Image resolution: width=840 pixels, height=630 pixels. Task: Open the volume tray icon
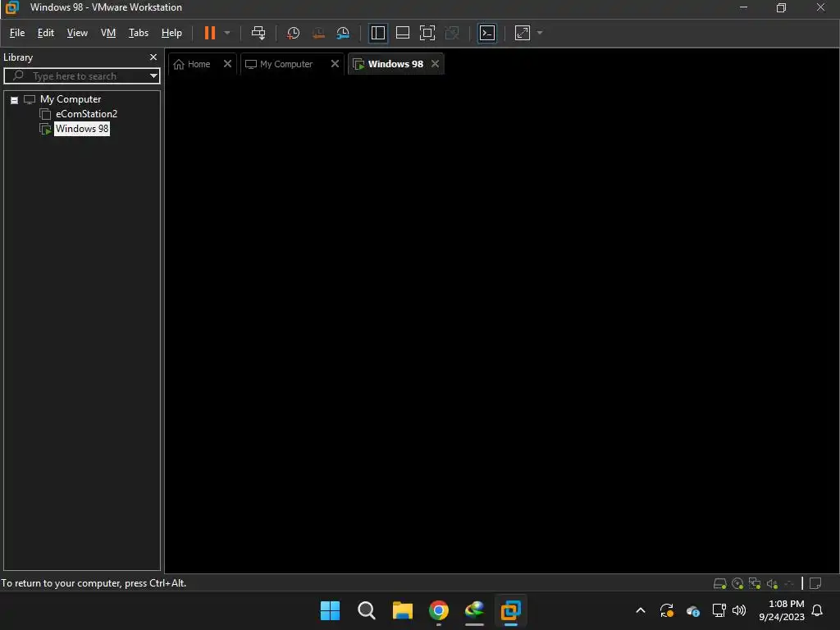(x=739, y=610)
